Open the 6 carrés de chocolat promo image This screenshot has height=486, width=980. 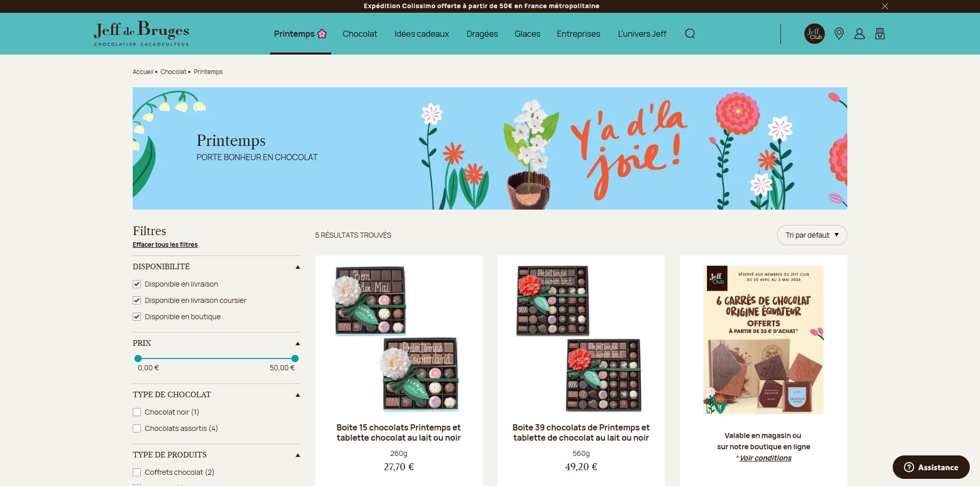[x=764, y=340]
